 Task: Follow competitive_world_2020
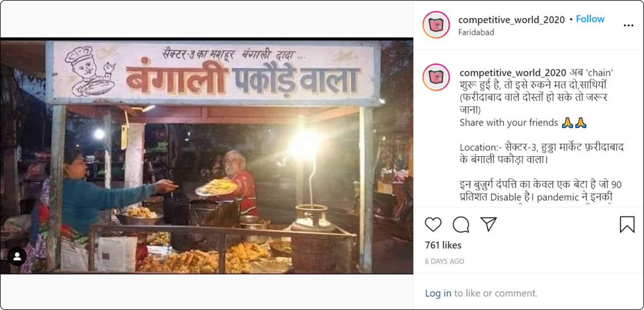point(590,19)
